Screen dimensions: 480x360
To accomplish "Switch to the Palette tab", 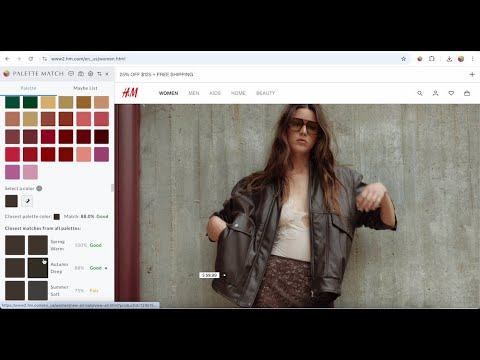I will pyautogui.click(x=28, y=88).
